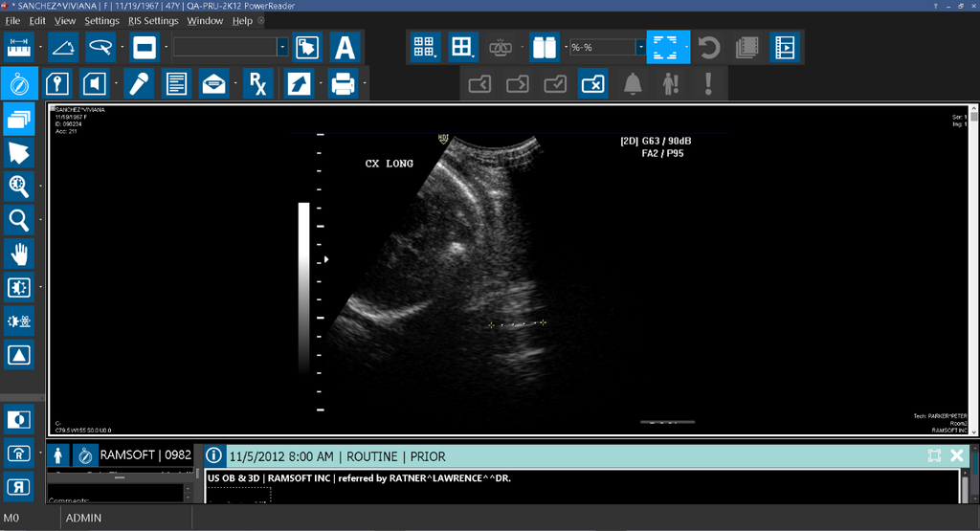The height and width of the screenshot is (531, 980).
Task: Click the text annotation 'A' tool
Action: (344, 46)
